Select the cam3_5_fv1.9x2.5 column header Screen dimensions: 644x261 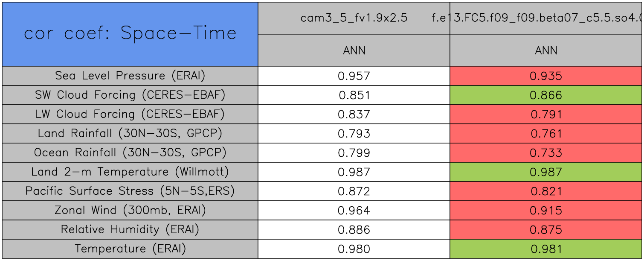[354, 18]
